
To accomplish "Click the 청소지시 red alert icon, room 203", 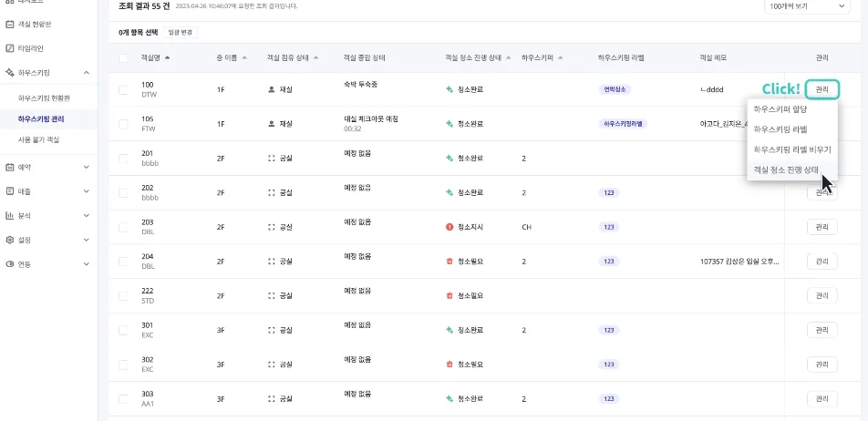I will click(449, 227).
